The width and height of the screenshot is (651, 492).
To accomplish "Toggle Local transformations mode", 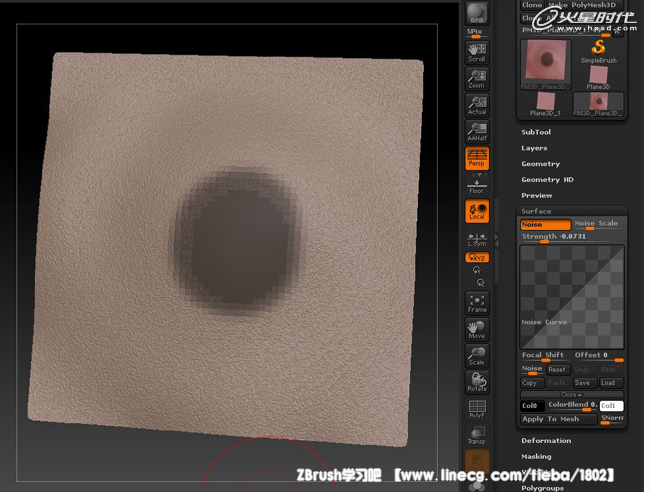I will pyautogui.click(x=477, y=211).
